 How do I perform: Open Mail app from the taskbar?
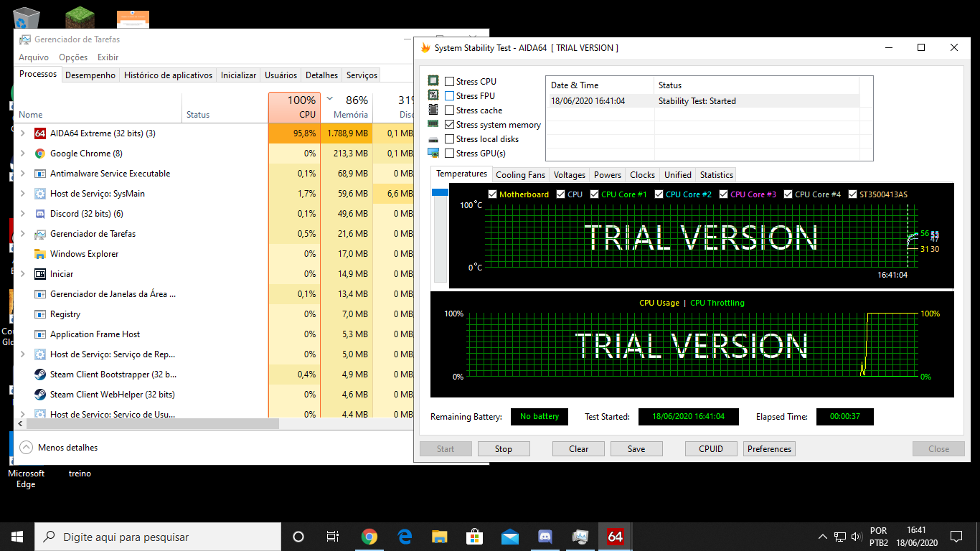point(510,537)
